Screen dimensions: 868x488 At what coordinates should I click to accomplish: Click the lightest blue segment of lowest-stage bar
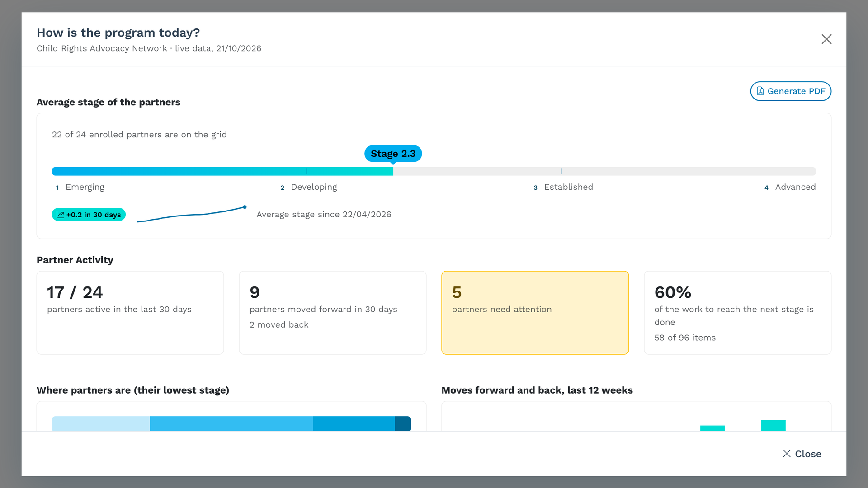pyautogui.click(x=101, y=423)
